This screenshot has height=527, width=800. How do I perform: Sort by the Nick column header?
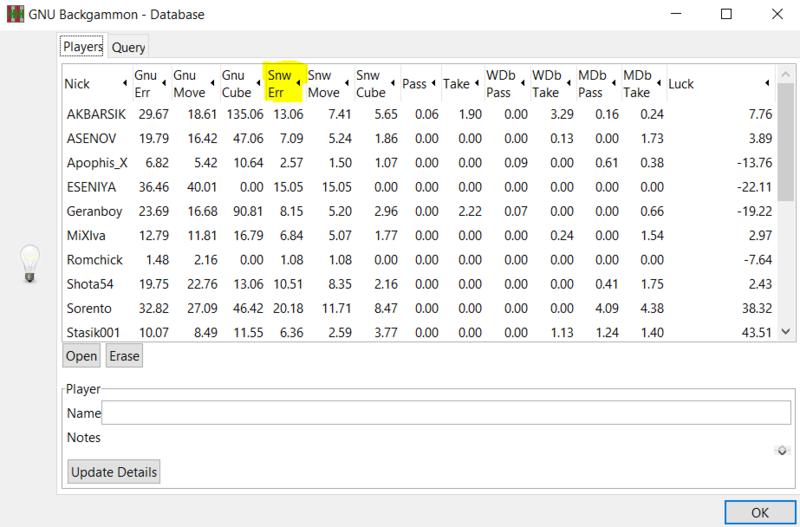click(96, 84)
